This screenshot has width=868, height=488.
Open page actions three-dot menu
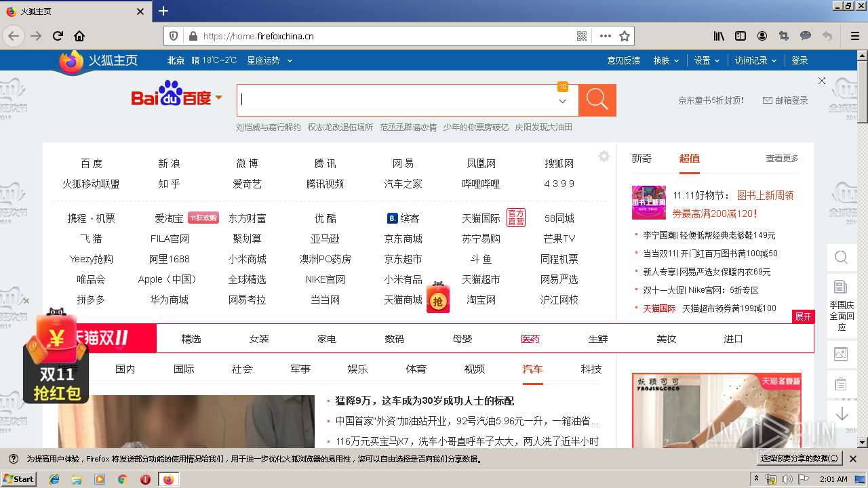tap(605, 36)
